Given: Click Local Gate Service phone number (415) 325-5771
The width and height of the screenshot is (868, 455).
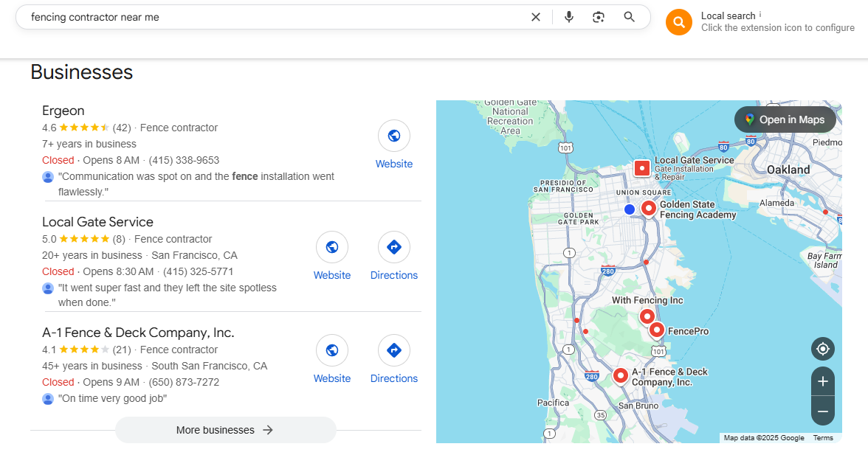Looking at the screenshot, I should 198,271.
